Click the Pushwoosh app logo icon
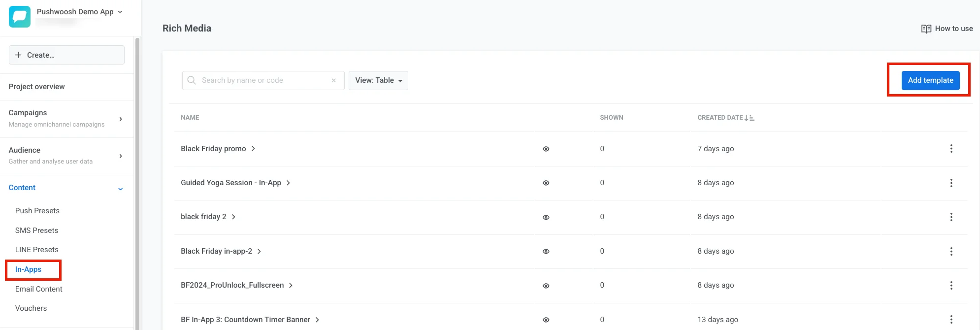 click(20, 17)
